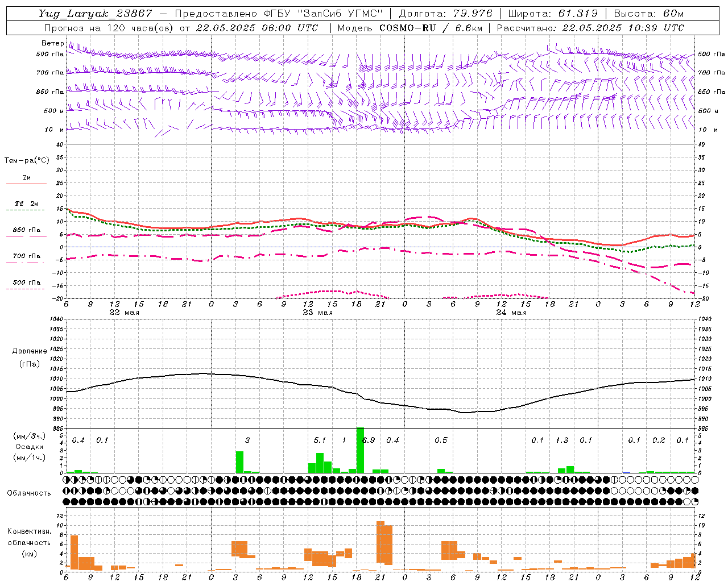
Task: Click the tallest green precipitation bar
Action: click(360, 450)
